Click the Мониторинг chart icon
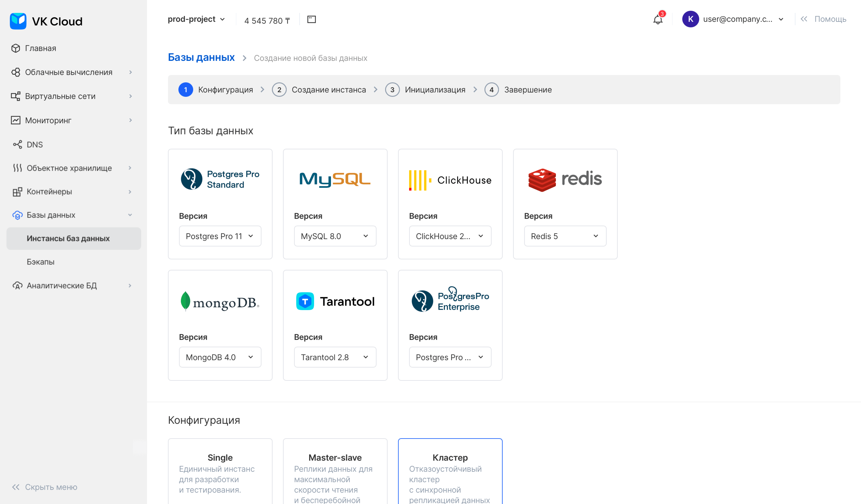 16,120
